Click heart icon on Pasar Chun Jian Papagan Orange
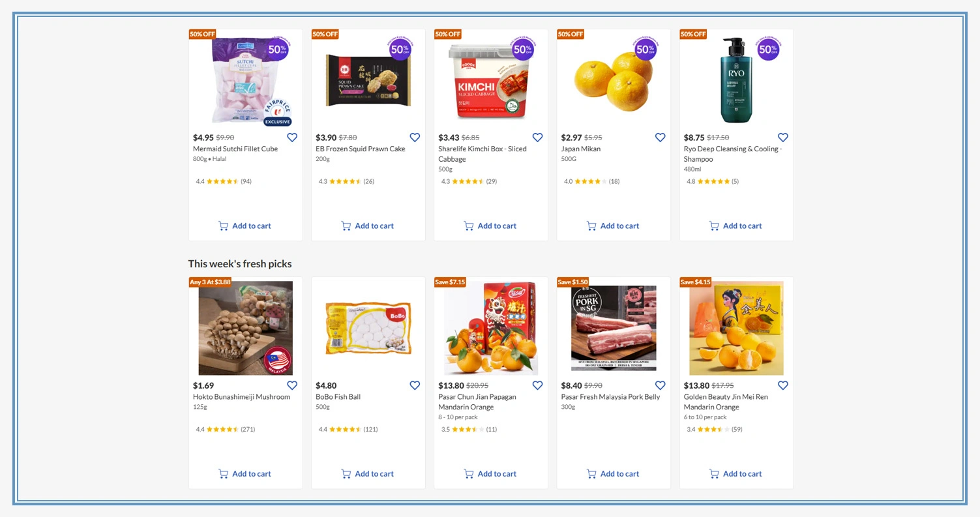This screenshot has height=517, width=980. (x=537, y=385)
